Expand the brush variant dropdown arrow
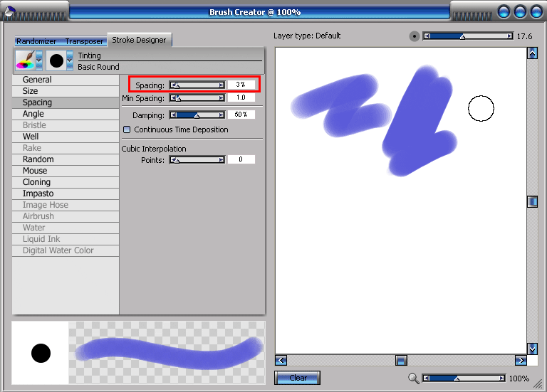Image resolution: width=547 pixels, height=392 pixels. tap(70, 60)
